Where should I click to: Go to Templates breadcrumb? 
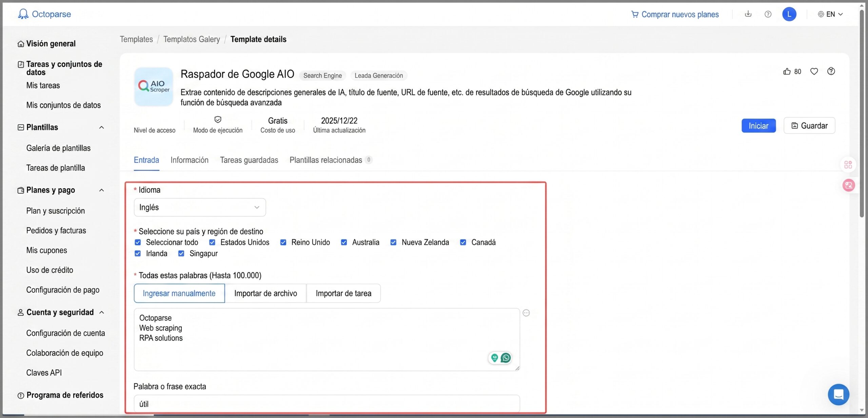point(136,39)
